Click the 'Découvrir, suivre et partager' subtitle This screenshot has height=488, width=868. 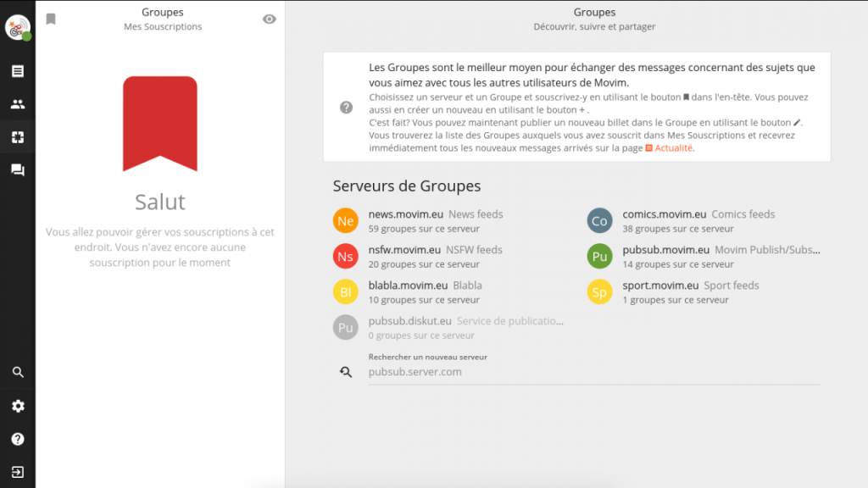coord(594,26)
